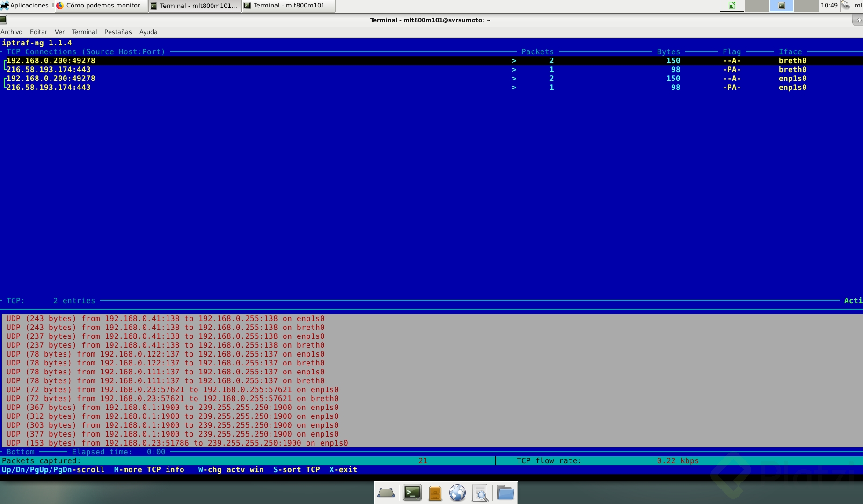
Task: Click the 'Iface' column header
Action: [790, 51]
